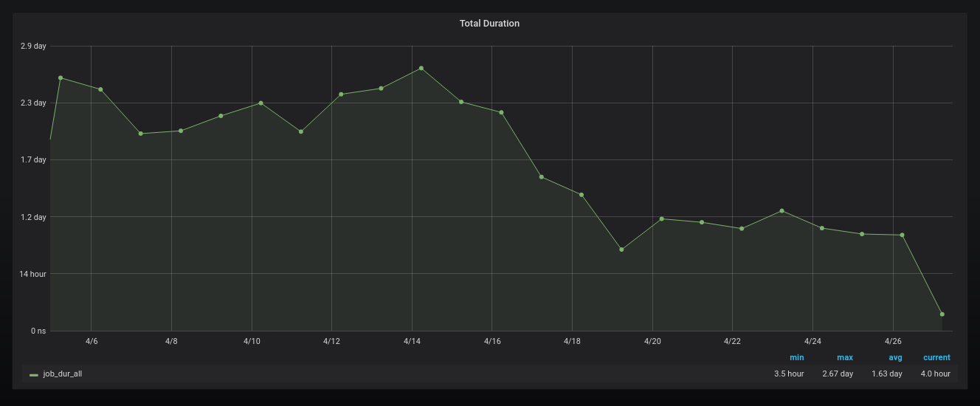Open the Total Duration panel title menu
This screenshot has width=980, height=406.
(489, 24)
